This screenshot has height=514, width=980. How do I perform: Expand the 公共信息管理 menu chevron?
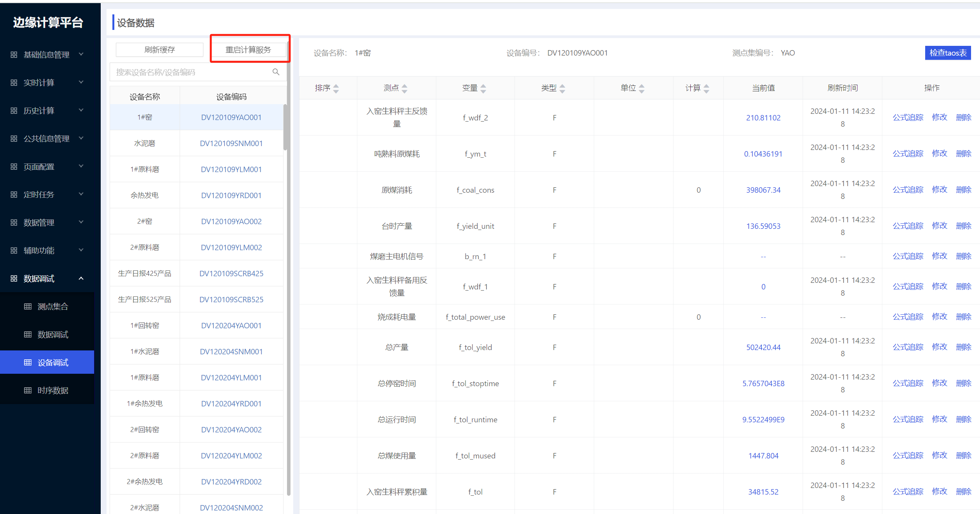(x=81, y=138)
